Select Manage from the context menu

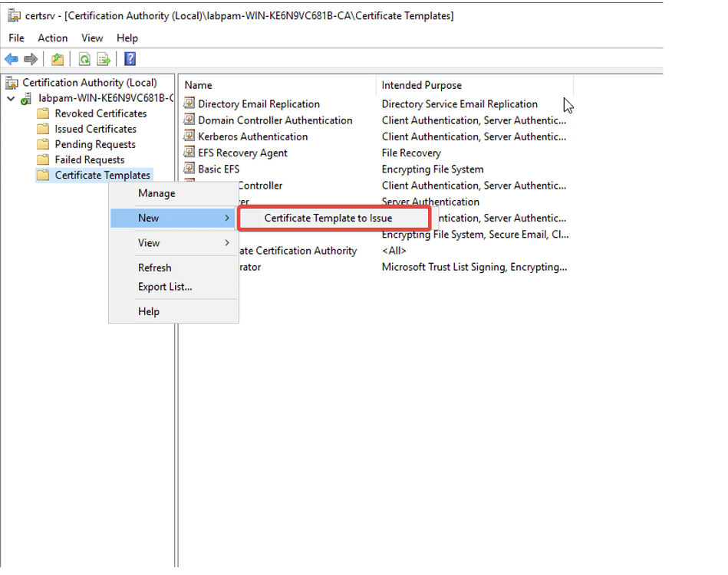(x=156, y=193)
